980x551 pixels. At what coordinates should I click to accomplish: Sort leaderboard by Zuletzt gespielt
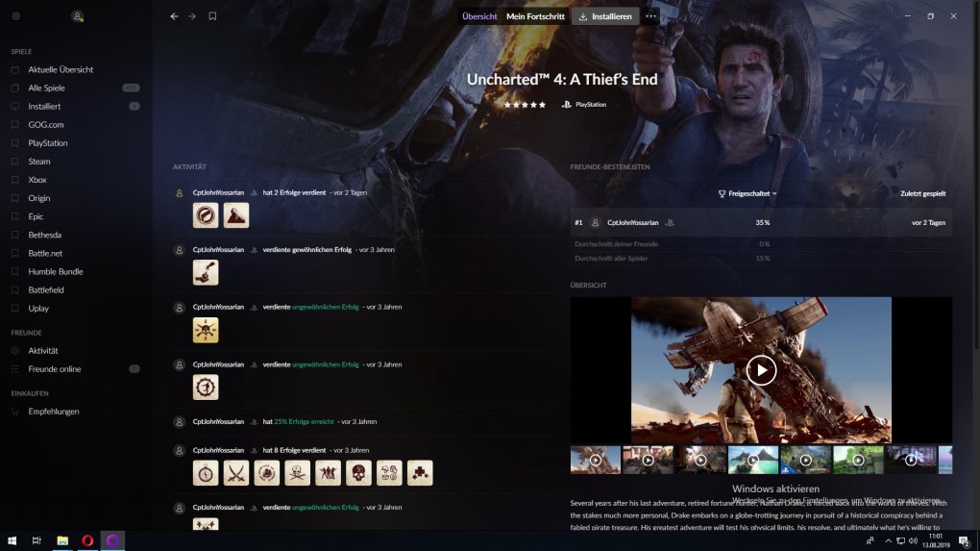[x=922, y=194]
